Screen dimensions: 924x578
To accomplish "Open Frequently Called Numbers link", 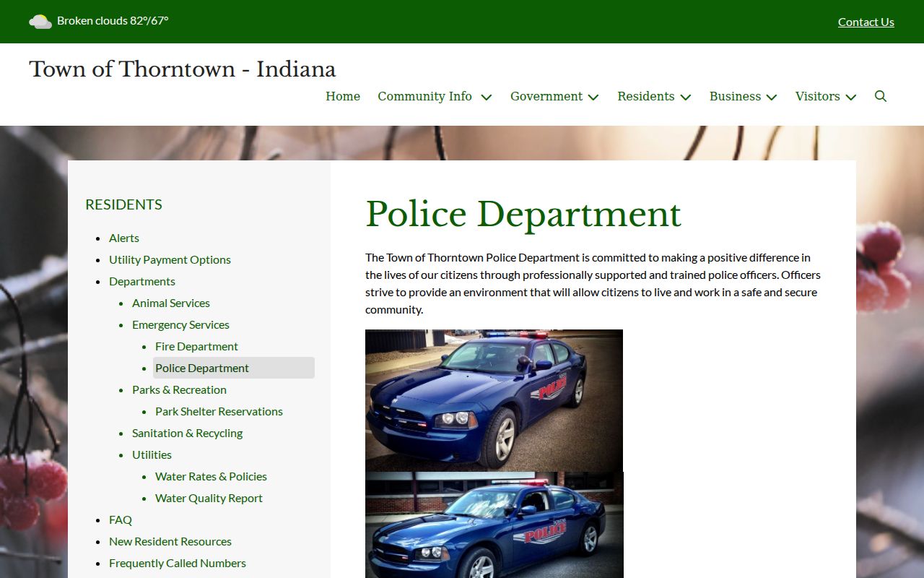I will tap(178, 563).
